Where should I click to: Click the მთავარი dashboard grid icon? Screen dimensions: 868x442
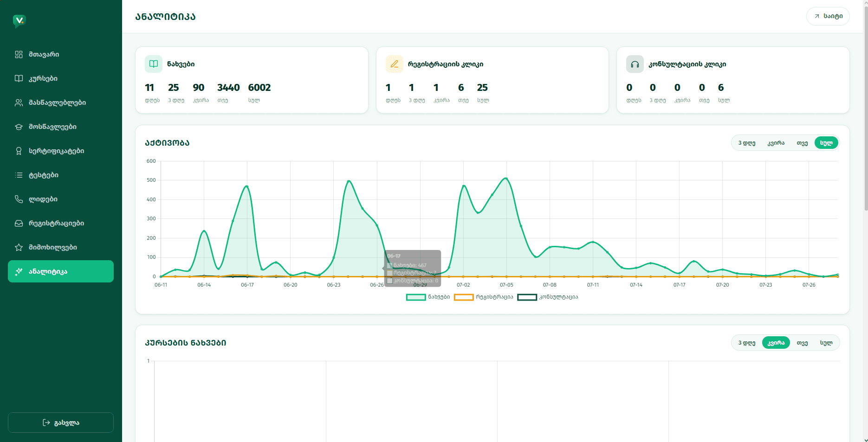pyautogui.click(x=19, y=54)
